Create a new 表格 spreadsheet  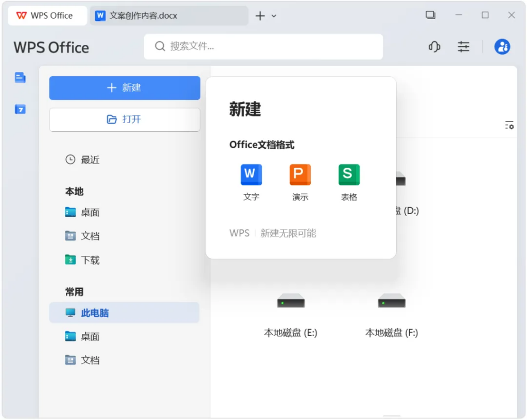click(349, 175)
